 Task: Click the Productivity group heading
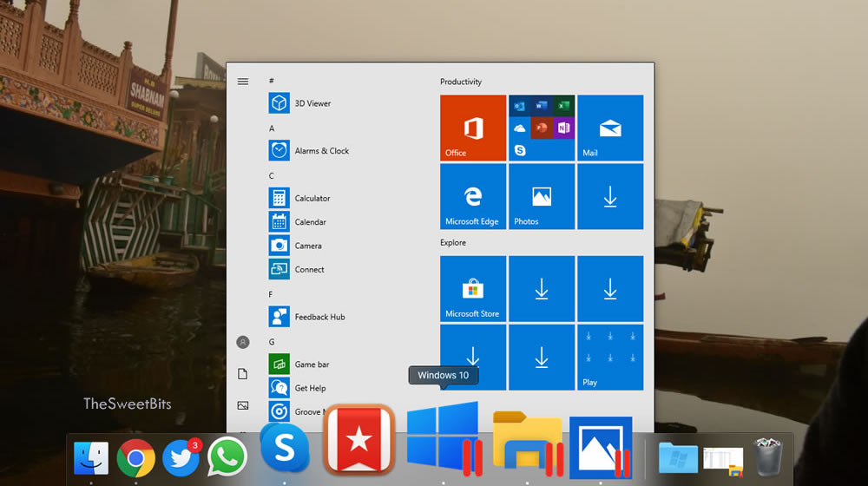(461, 82)
